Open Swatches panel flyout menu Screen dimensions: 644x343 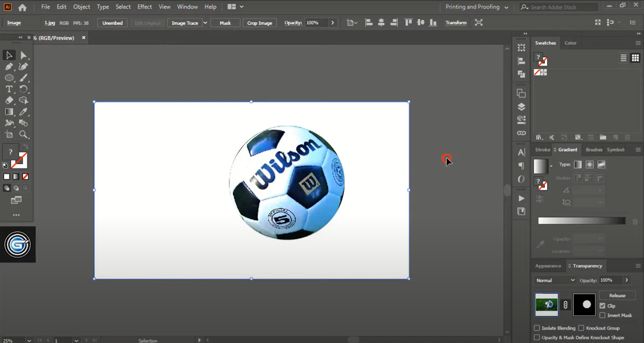coord(638,43)
